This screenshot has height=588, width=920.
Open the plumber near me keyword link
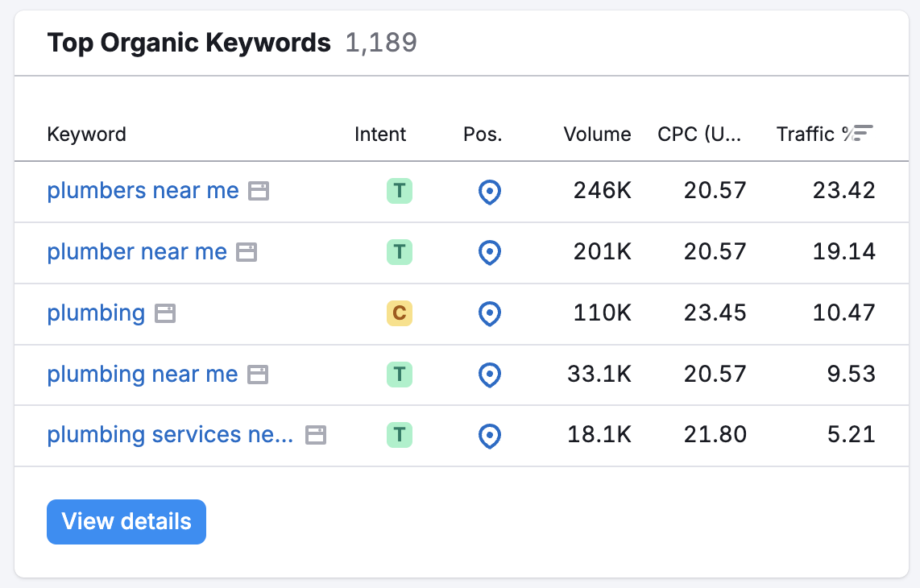pyautogui.click(x=137, y=252)
